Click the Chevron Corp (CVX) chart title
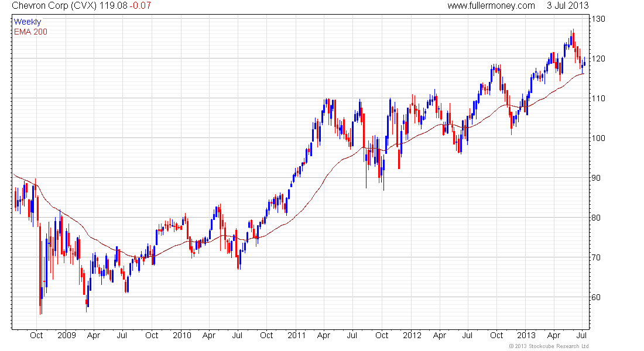 point(54,6)
